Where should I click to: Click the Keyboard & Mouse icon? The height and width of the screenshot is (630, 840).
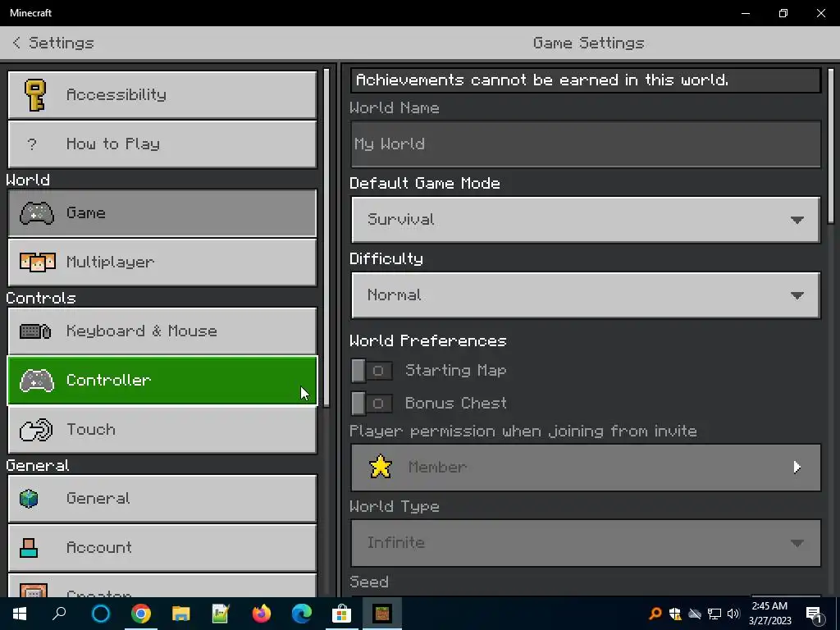tap(35, 331)
